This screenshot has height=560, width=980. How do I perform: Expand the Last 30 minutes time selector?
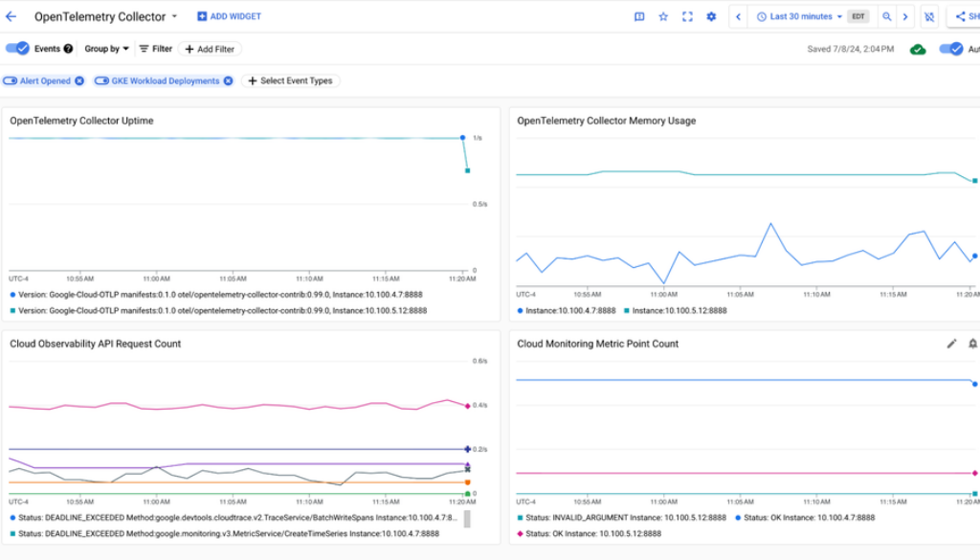tap(800, 16)
